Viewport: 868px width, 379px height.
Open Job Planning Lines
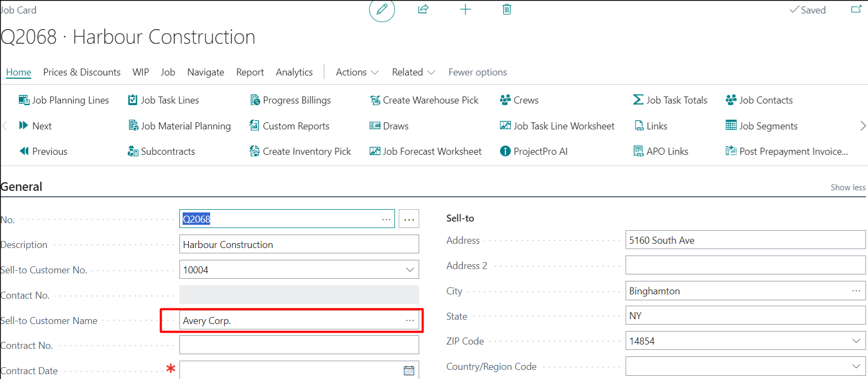click(64, 100)
